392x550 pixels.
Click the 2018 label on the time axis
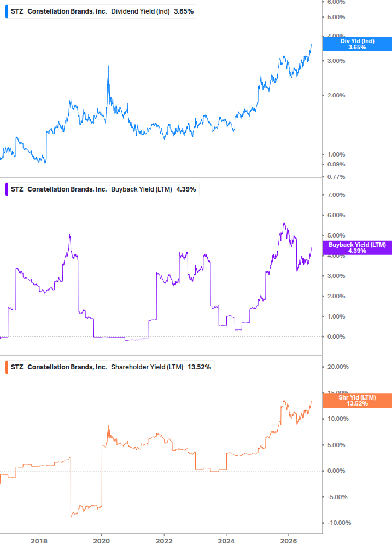pos(39,541)
